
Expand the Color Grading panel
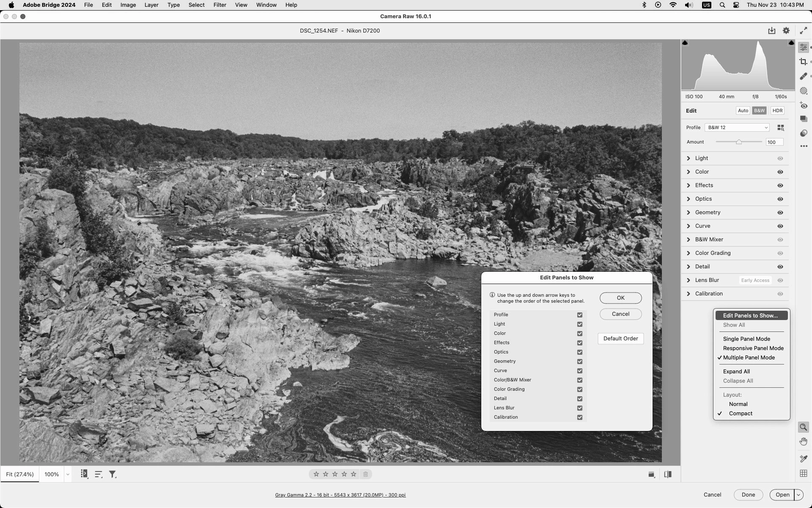[x=689, y=253]
